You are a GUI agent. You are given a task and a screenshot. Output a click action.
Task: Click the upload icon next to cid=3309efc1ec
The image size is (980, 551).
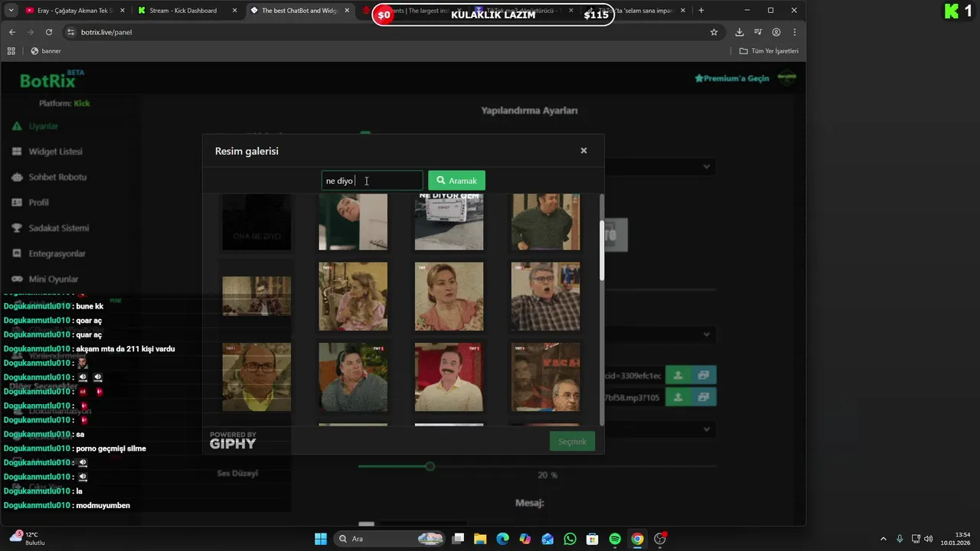point(678,375)
